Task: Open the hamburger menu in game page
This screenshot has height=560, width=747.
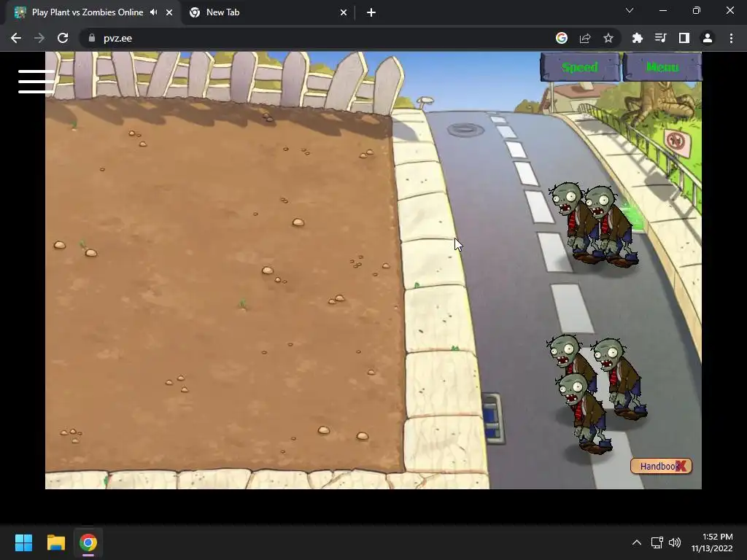Action: (36, 82)
